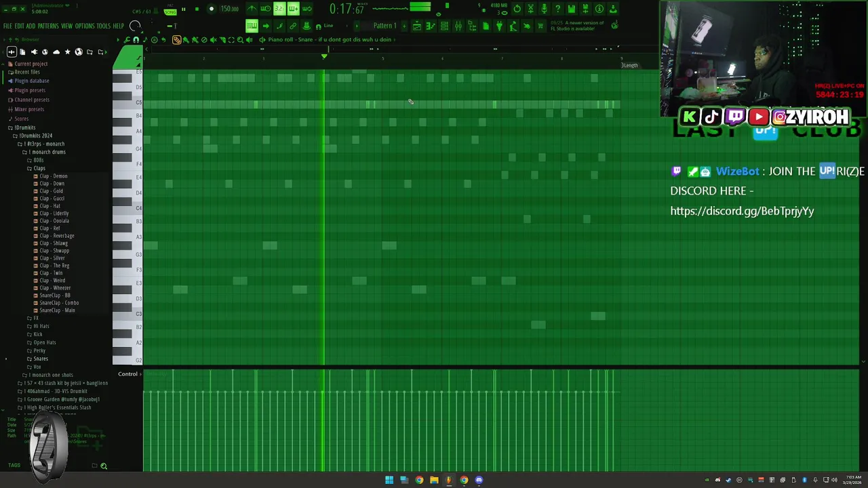The image size is (868, 488).
Task: Click the record button in the transport
Action: pos(212,9)
